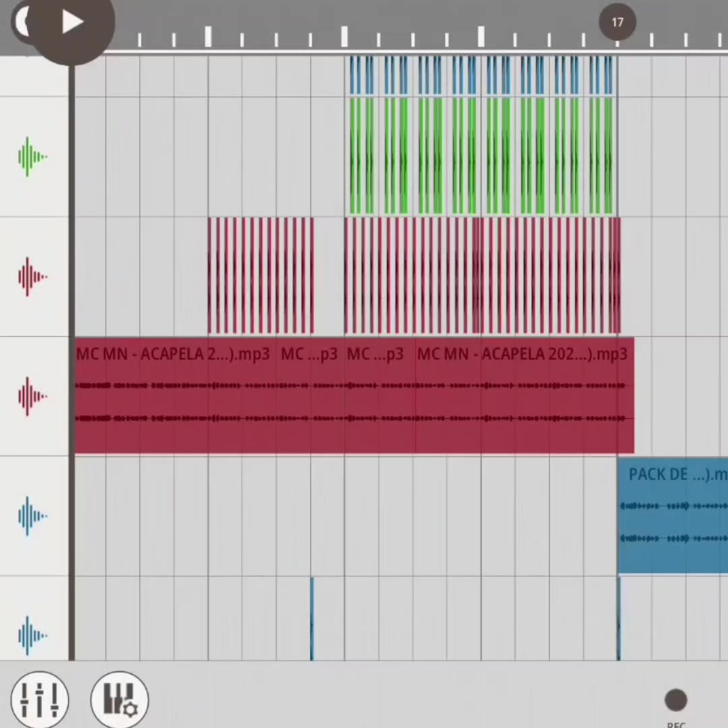Select the green sample clips region
The image size is (728, 728).
tap(482, 156)
